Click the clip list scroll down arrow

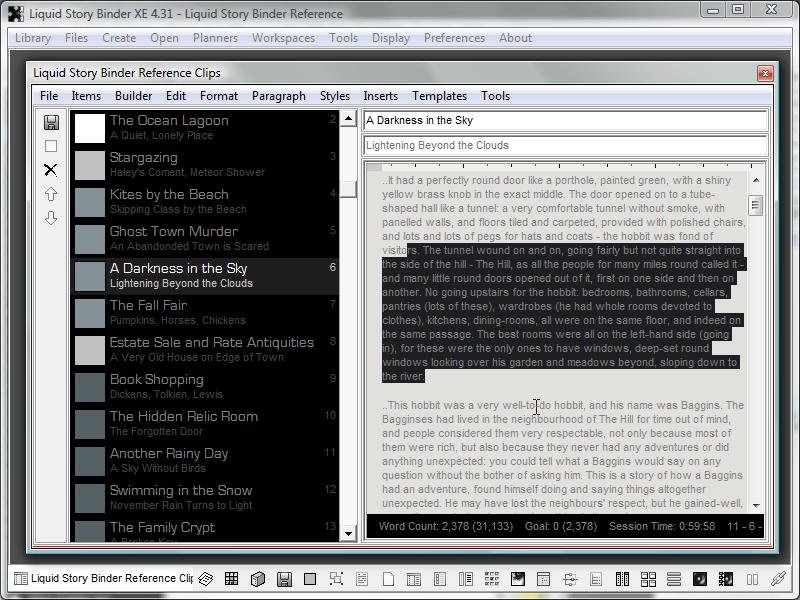pyautogui.click(x=349, y=534)
